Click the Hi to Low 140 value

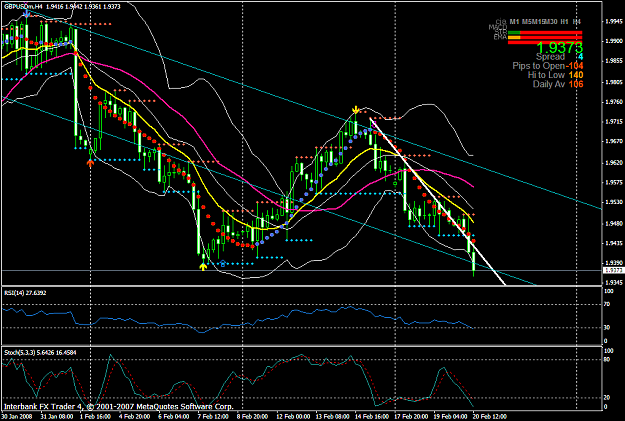[x=576, y=75]
